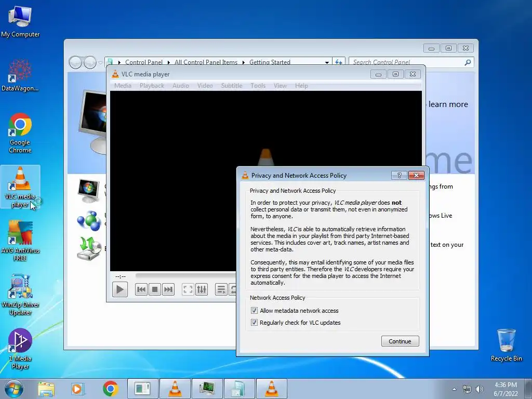Click the small monitor icon in Getting Started
Viewport: 532px width, 399px height.
tap(89, 191)
